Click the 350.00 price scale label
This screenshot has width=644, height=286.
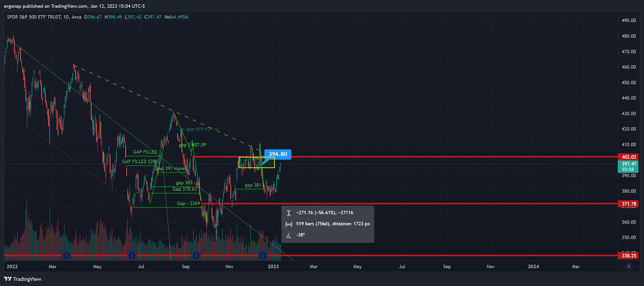pos(630,237)
